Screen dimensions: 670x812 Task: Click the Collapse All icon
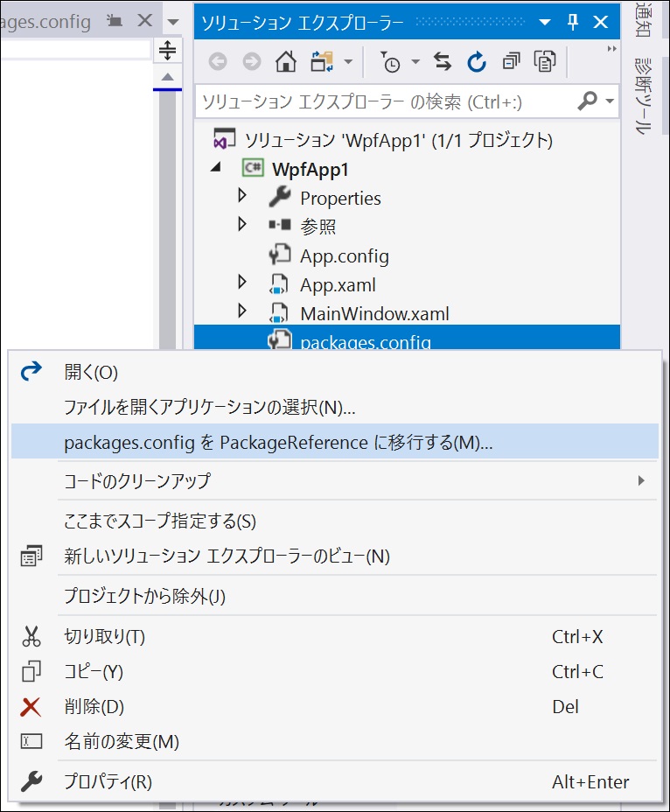[x=511, y=62]
